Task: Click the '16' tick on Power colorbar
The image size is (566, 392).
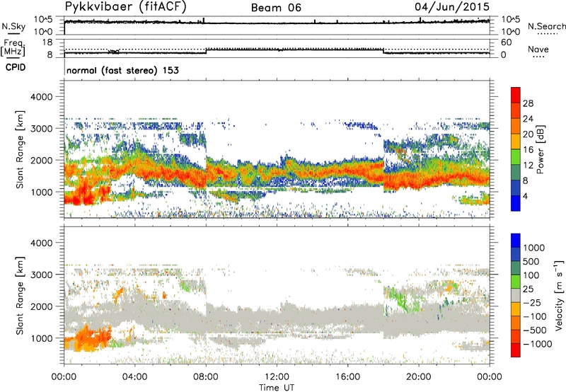Action: click(528, 150)
